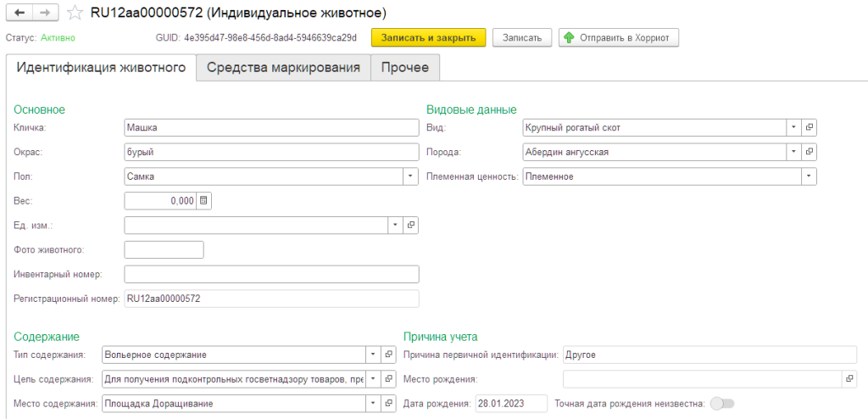Expand the Цель содержания dropdown arrow
Screen dimensions: 868x419
[x=373, y=379]
